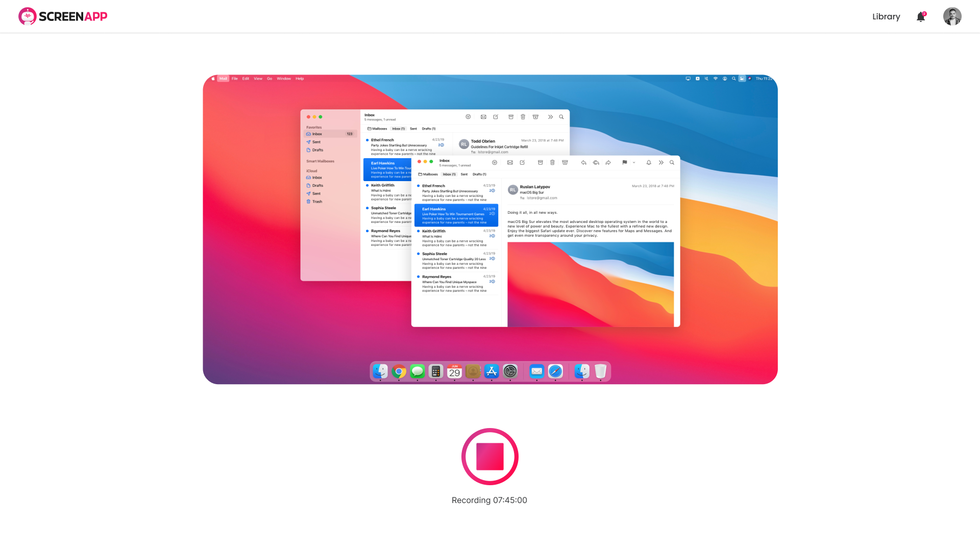Mute notifications for the selected email thread
The width and height of the screenshot is (980, 551).
649,162
